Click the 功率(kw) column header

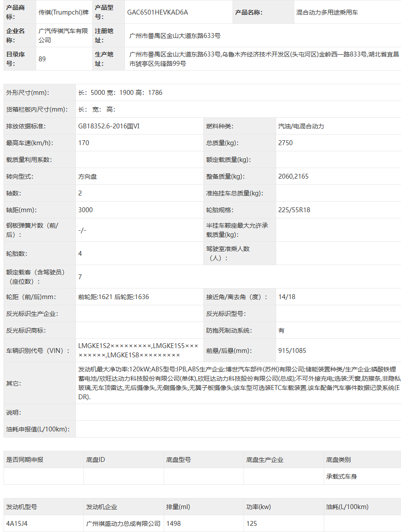(x=259, y=507)
